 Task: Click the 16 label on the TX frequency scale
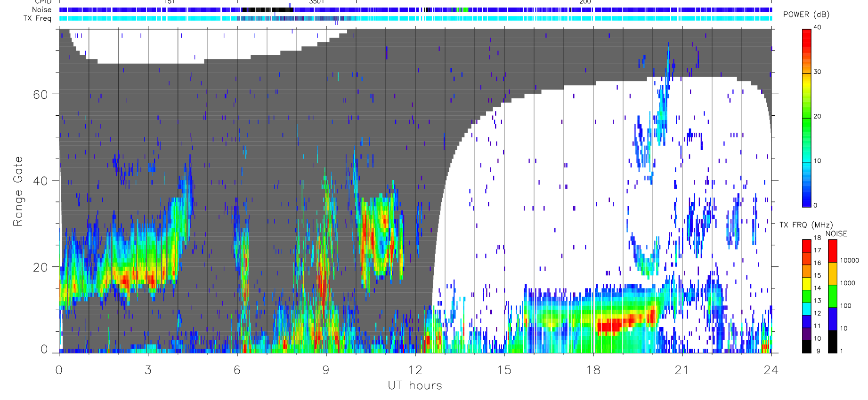[x=817, y=263]
